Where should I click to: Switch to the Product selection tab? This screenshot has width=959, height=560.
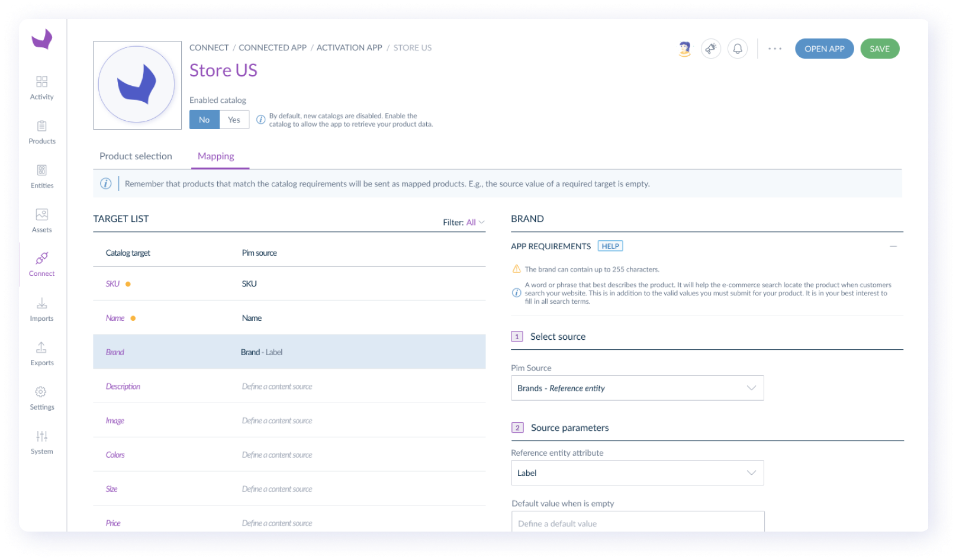pyautogui.click(x=136, y=156)
